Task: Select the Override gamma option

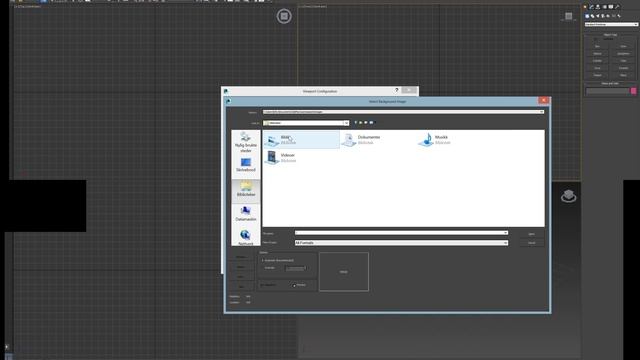Action: [263, 268]
